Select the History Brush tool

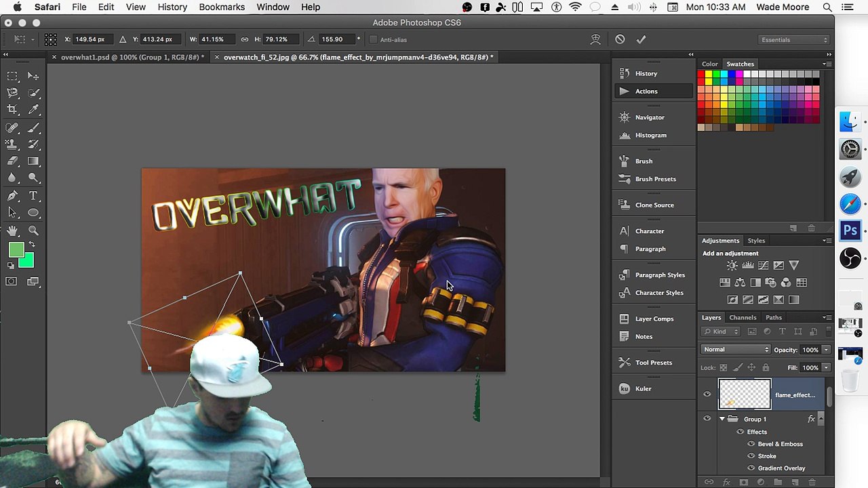[x=33, y=144]
